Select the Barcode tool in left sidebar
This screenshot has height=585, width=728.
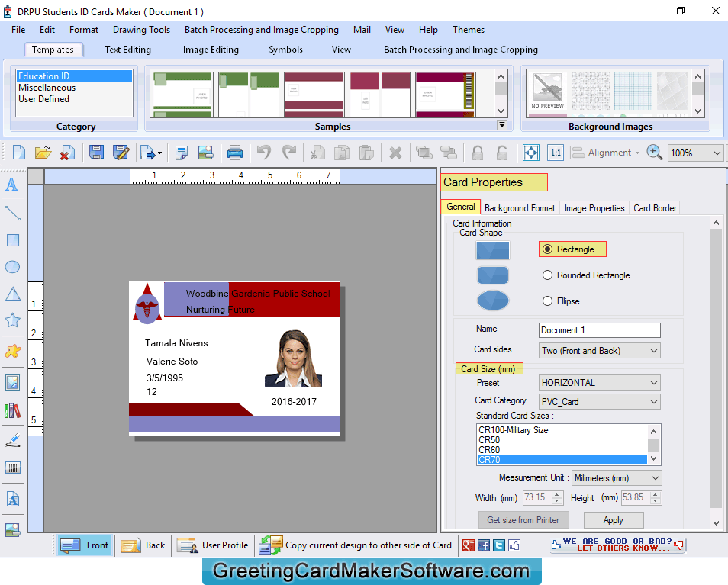pyautogui.click(x=12, y=468)
